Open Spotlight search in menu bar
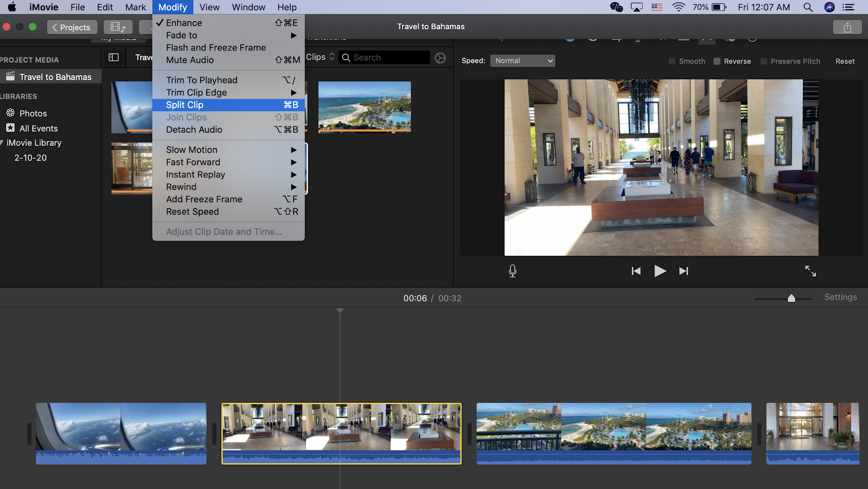Screen dimensions: 868x489 click(x=808, y=7)
